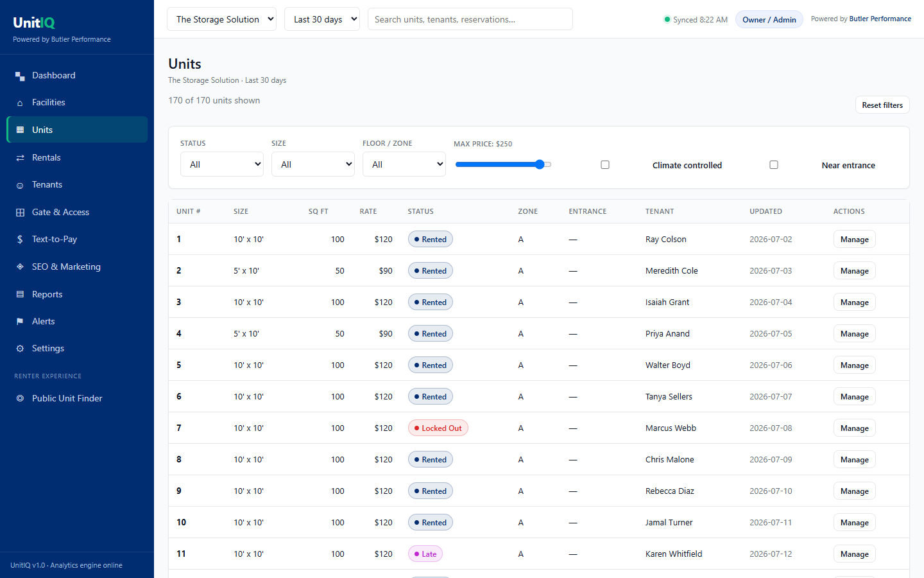Click the Reset filters button
Screen dimensions: 924x578
[x=882, y=105]
